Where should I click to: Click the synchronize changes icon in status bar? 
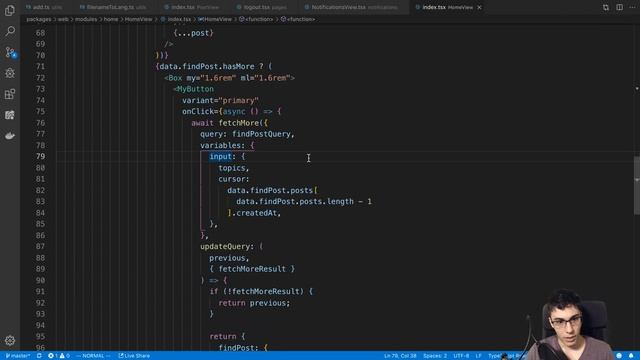click(39, 356)
